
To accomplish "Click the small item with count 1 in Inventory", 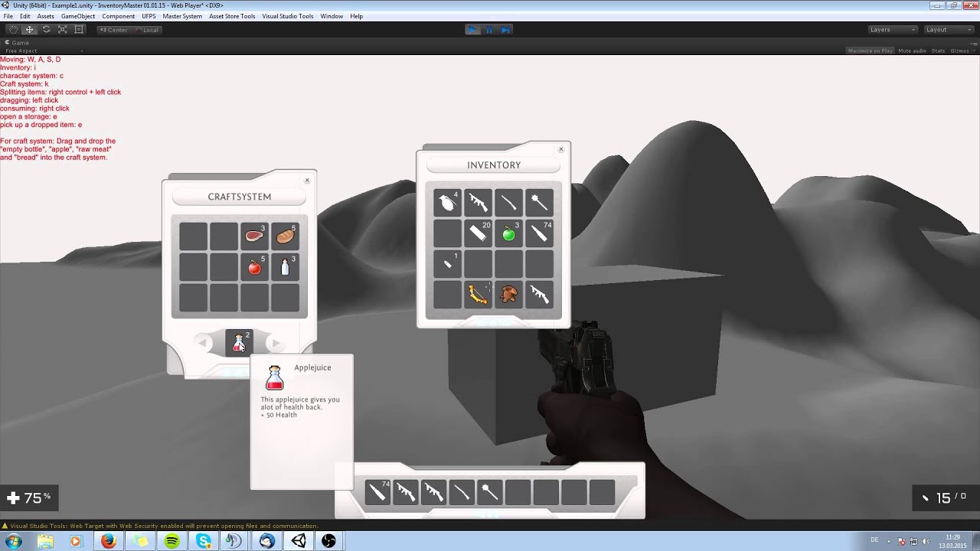I will click(x=447, y=264).
